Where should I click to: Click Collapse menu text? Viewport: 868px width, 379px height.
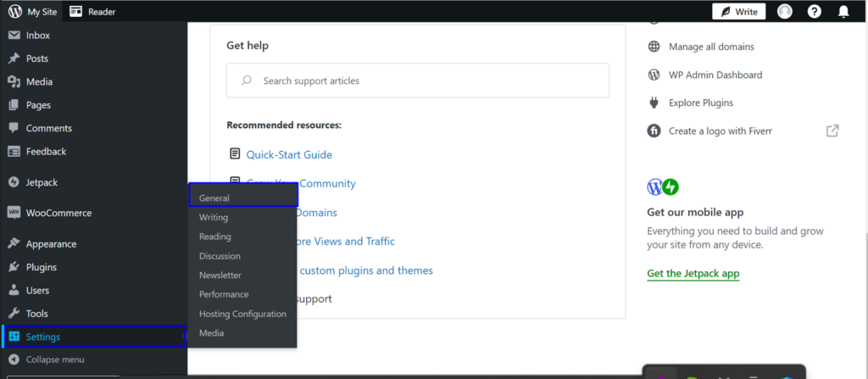55,359
